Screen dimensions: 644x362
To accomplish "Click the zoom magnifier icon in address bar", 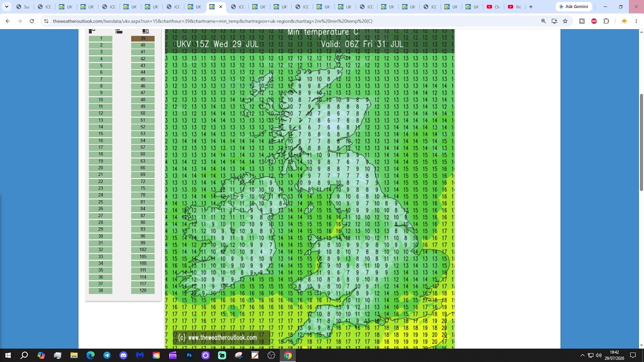I will click(x=543, y=21).
